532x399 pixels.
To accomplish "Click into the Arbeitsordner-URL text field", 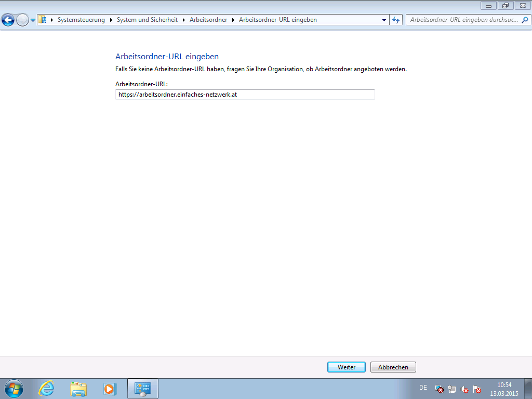I will click(x=245, y=95).
